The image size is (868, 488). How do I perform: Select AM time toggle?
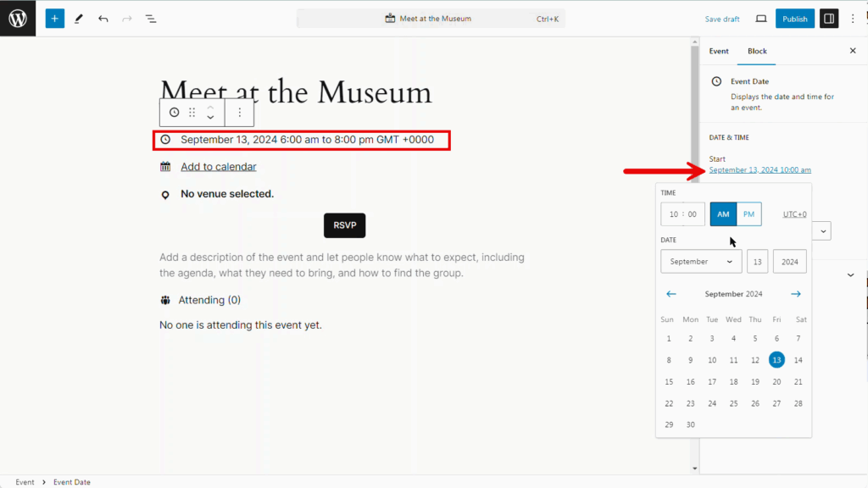point(723,214)
